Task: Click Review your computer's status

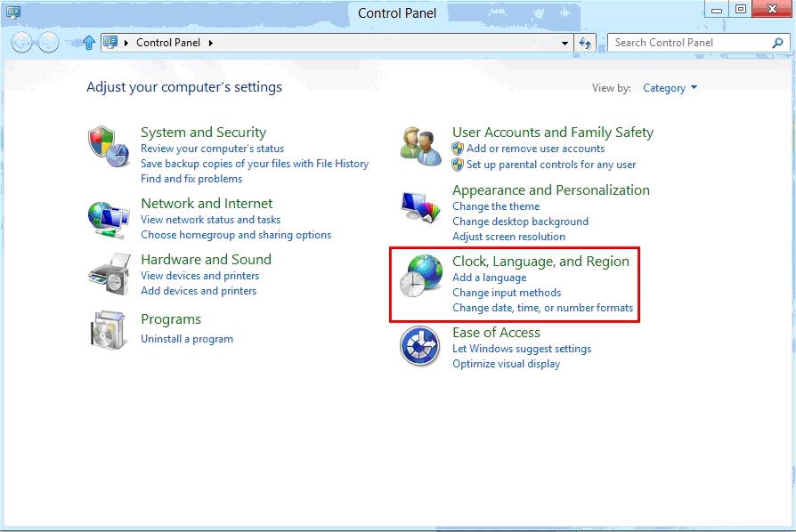Action: [x=212, y=149]
